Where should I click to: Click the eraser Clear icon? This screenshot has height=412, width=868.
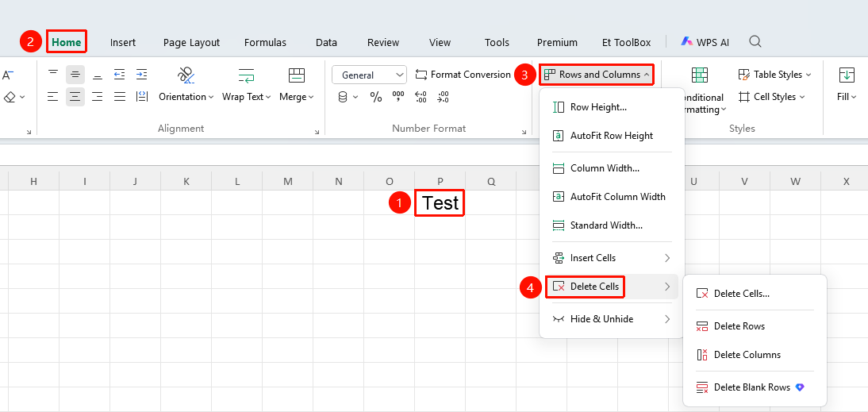[x=10, y=97]
